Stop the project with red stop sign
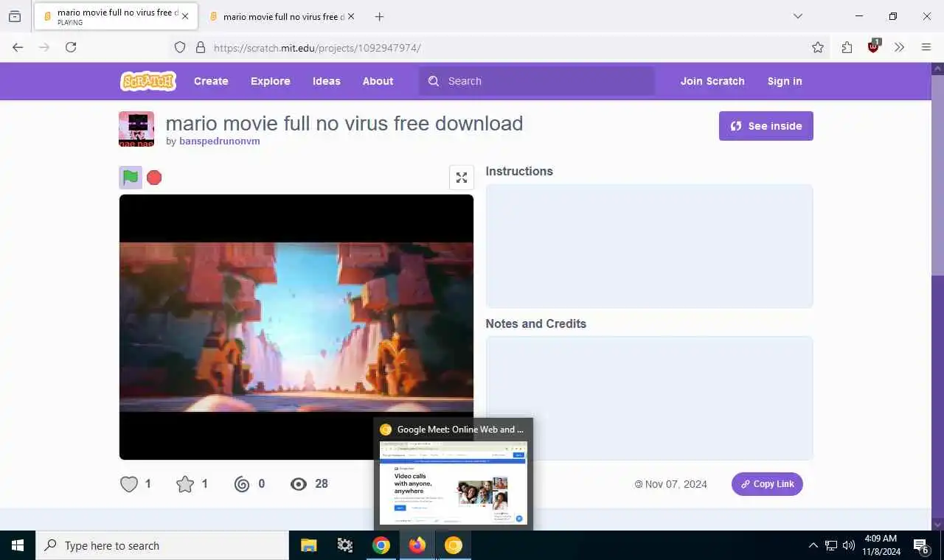Viewport: 944px width, 560px height. 154,178
